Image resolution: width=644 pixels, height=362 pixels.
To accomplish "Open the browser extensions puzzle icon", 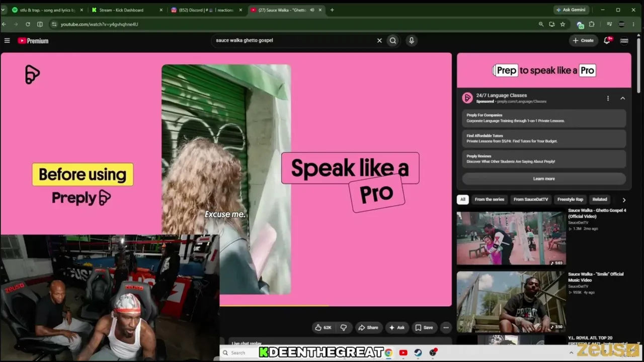I will click(x=592, y=24).
